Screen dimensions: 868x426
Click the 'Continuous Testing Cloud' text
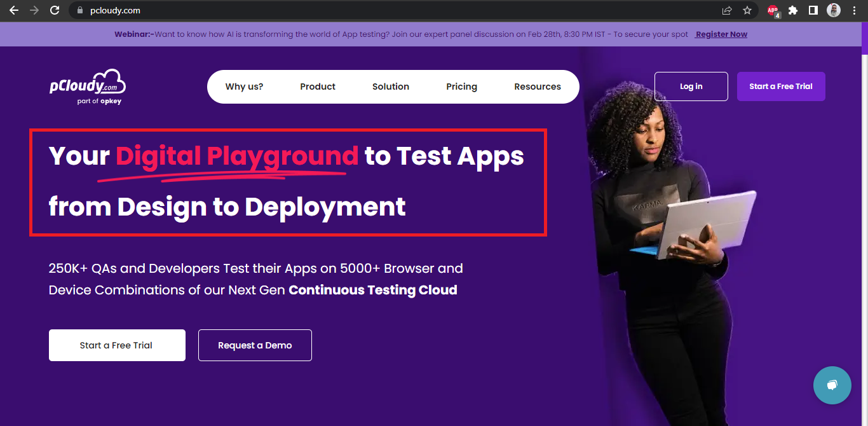(x=373, y=290)
